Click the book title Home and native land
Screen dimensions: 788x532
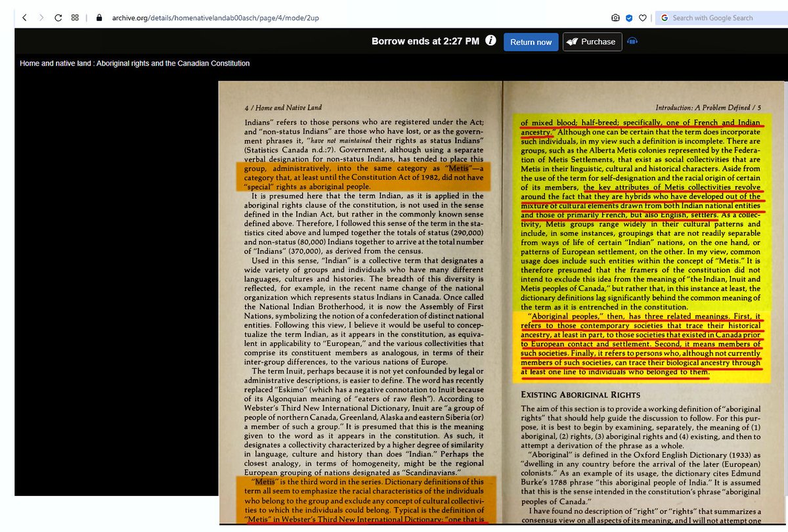pyautogui.click(x=135, y=64)
